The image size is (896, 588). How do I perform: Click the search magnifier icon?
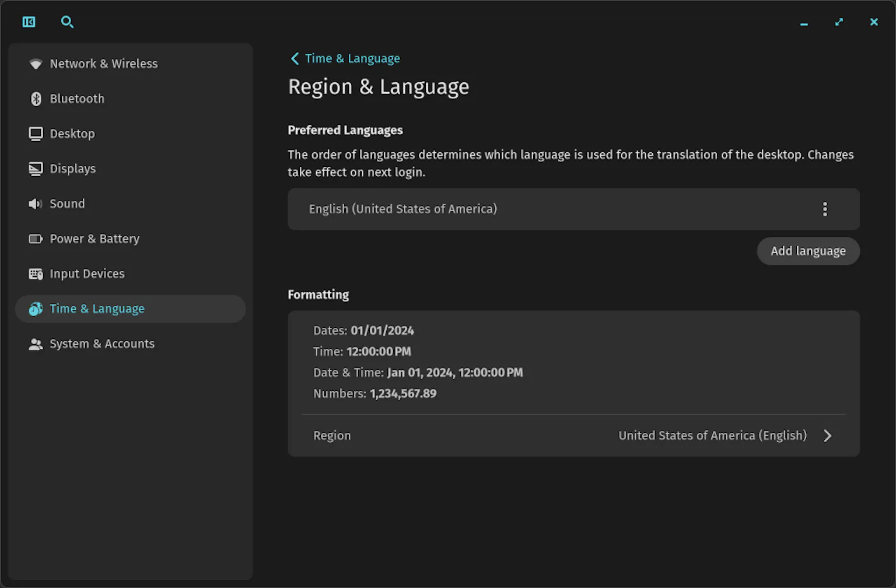click(67, 22)
